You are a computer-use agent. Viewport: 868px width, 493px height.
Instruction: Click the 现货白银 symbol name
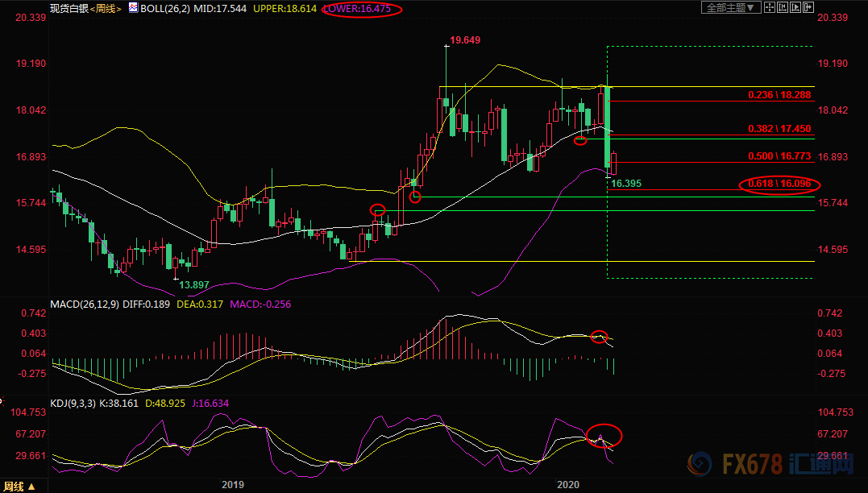[69, 8]
